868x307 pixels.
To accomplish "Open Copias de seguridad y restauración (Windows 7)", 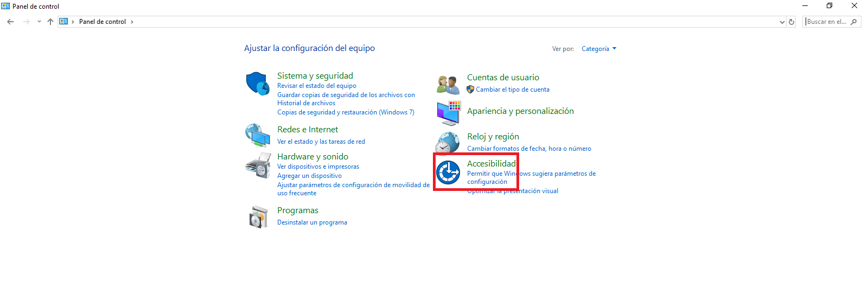I will [x=346, y=112].
